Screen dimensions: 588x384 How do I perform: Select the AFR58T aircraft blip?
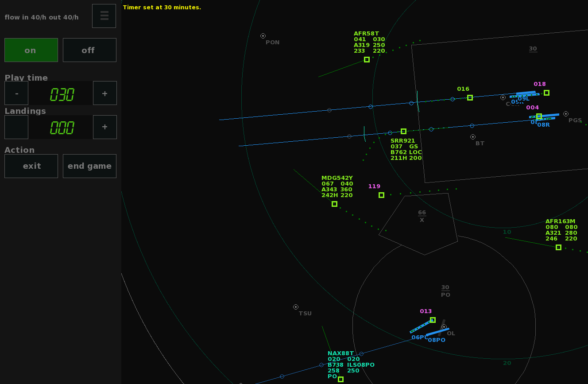click(367, 60)
